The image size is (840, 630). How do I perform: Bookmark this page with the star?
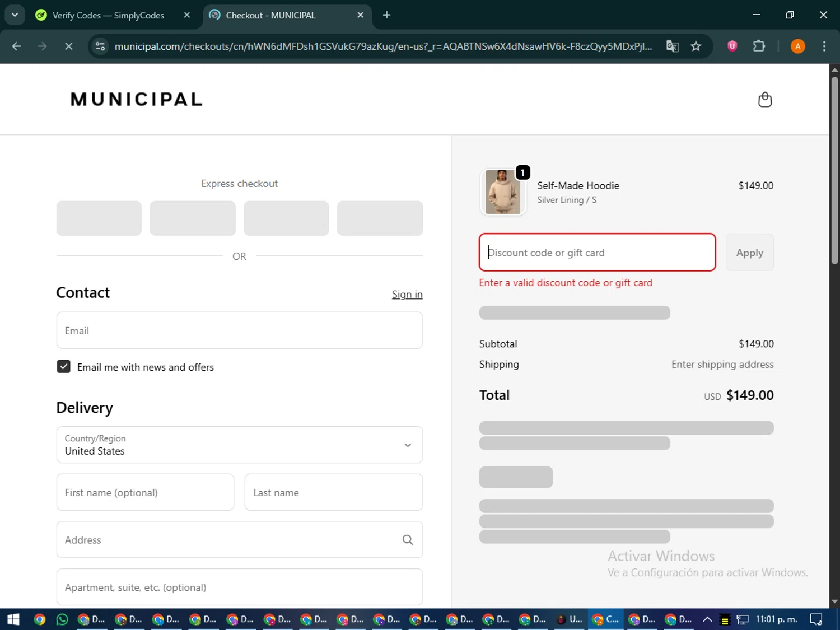(x=696, y=46)
